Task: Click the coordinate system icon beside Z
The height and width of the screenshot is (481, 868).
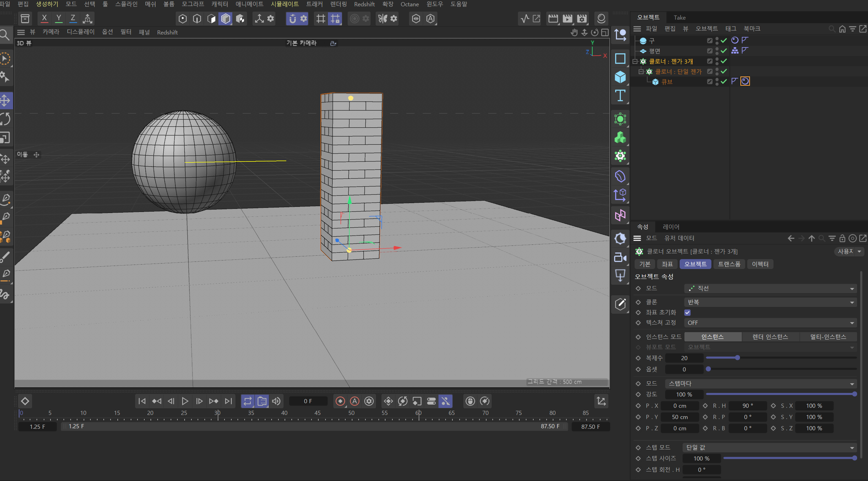Action: click(88, 18)
